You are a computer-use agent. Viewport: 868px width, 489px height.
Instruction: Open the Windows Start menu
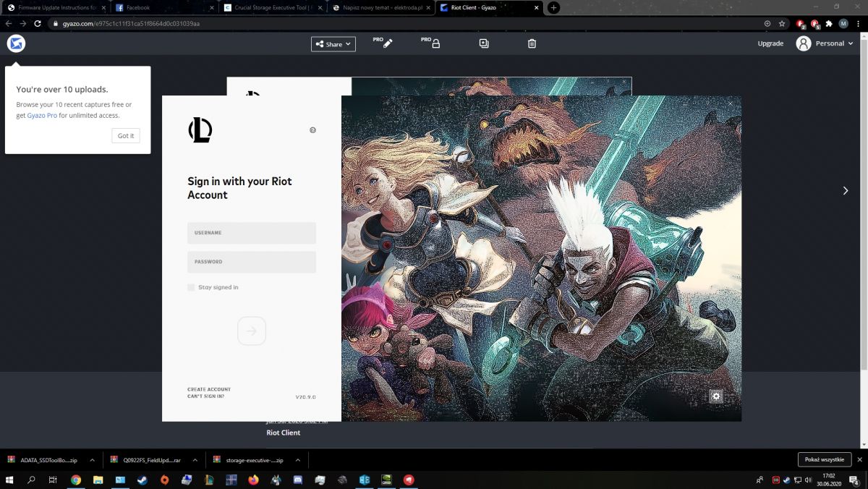click(9, 480)
